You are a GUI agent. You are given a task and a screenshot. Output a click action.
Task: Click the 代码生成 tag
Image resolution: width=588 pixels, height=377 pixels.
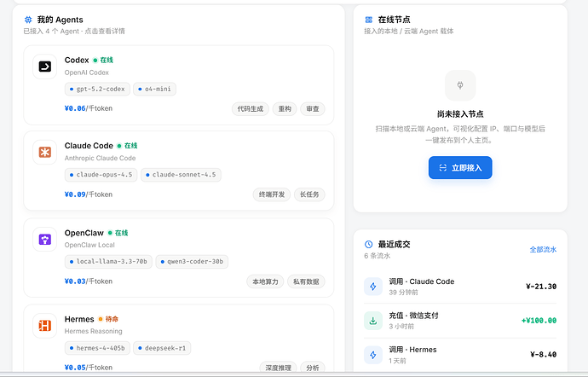coord(251,109)
